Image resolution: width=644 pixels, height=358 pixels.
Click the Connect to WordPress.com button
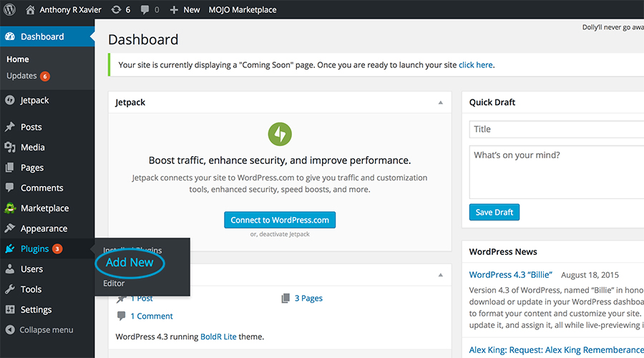pos(280,220)
